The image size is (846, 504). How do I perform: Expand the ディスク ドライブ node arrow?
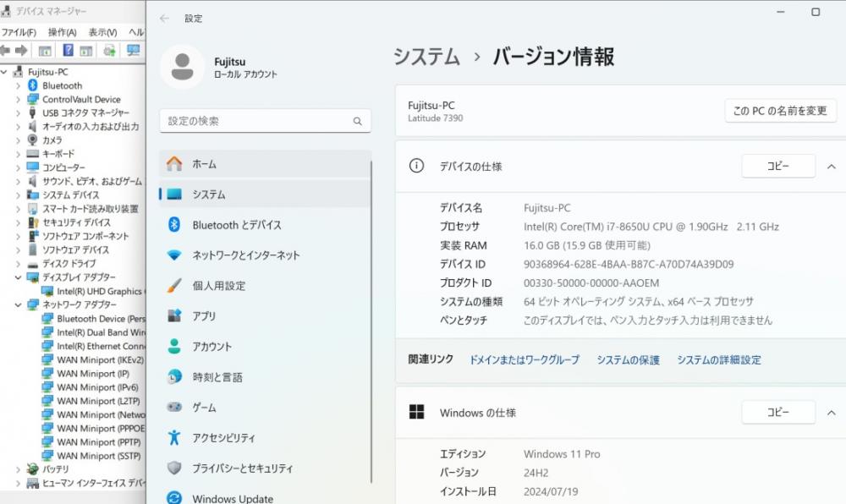tap(18, 264)
